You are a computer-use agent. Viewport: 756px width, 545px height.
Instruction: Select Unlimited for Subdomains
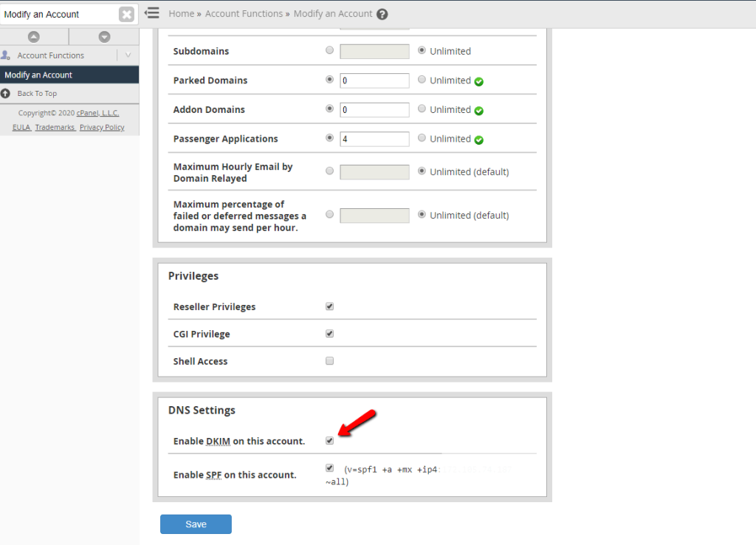coord(421,51)
